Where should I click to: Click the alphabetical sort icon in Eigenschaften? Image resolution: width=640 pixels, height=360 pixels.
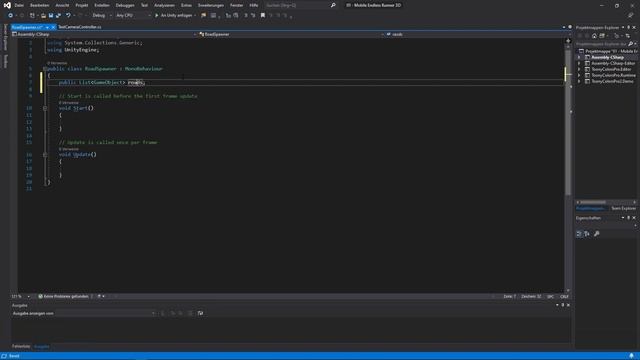click(587, 234)
